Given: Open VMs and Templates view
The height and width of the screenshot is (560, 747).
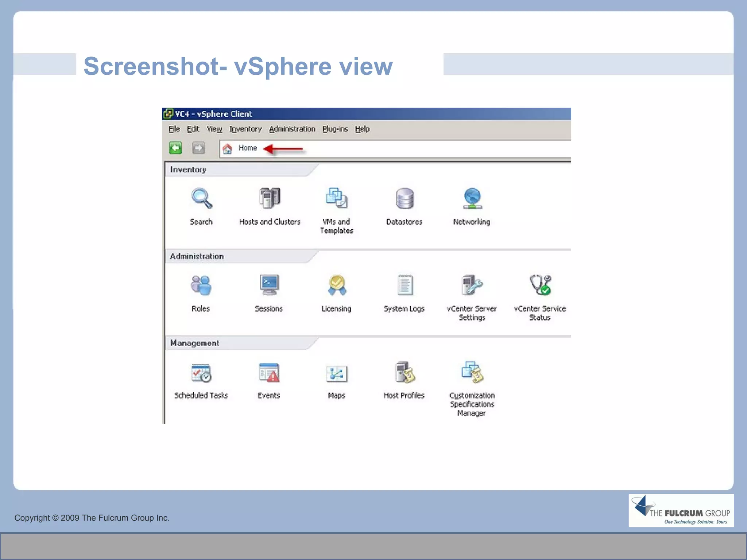Looking at the screenshot, I should [x=337, y=198].
